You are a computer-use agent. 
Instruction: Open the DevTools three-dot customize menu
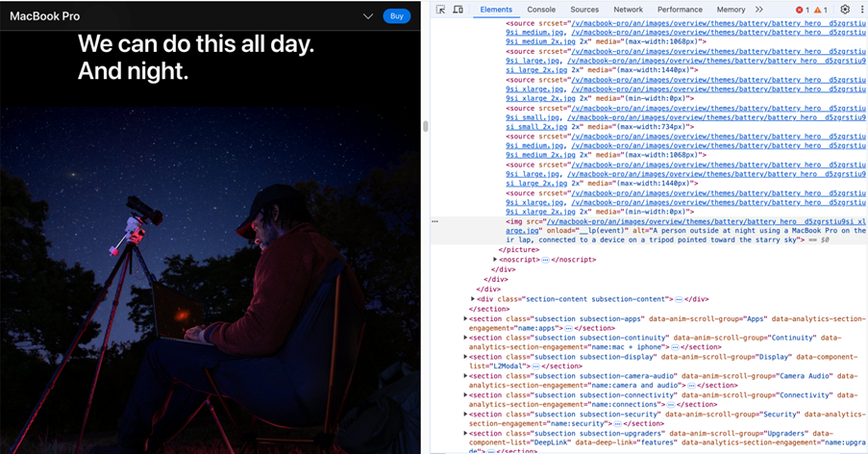click(x=862, y=10)
